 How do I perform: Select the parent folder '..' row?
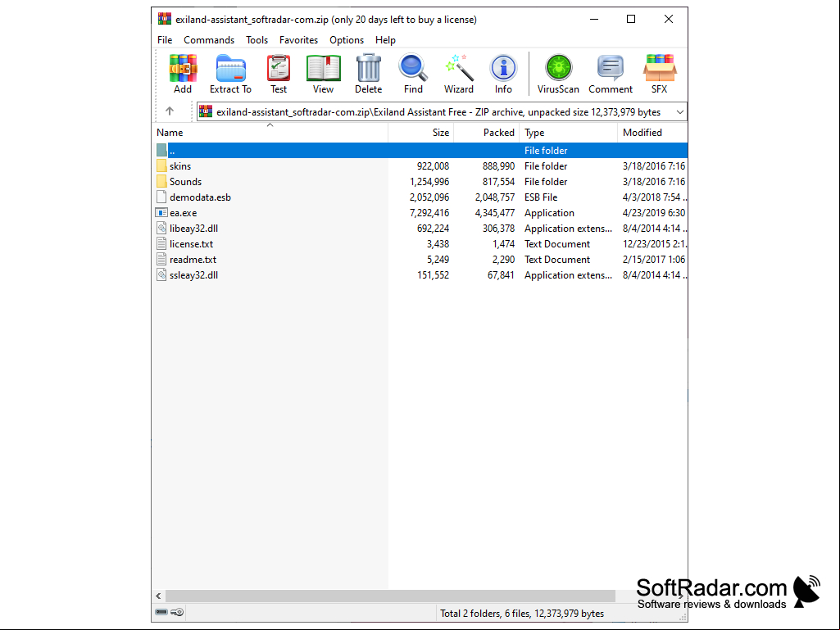[x=421, y=151]
